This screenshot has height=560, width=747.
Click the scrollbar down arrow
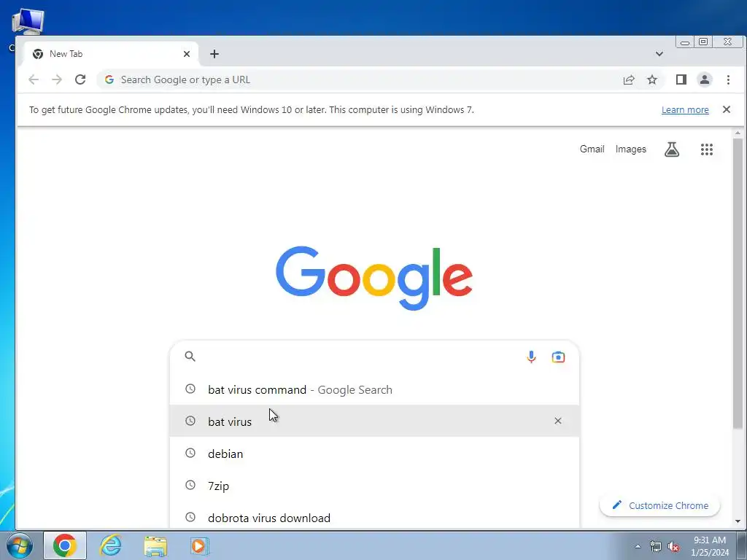pos(738,521)
